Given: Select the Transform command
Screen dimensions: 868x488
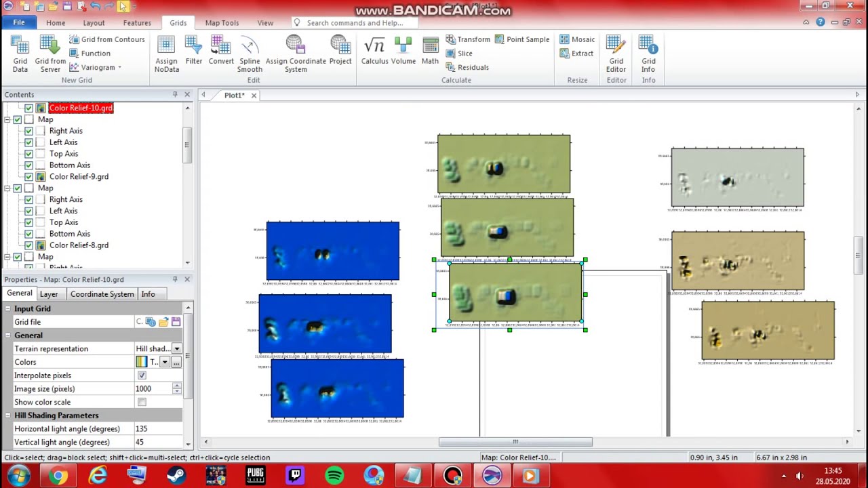Looking at the screenshot, I should 468,39.
